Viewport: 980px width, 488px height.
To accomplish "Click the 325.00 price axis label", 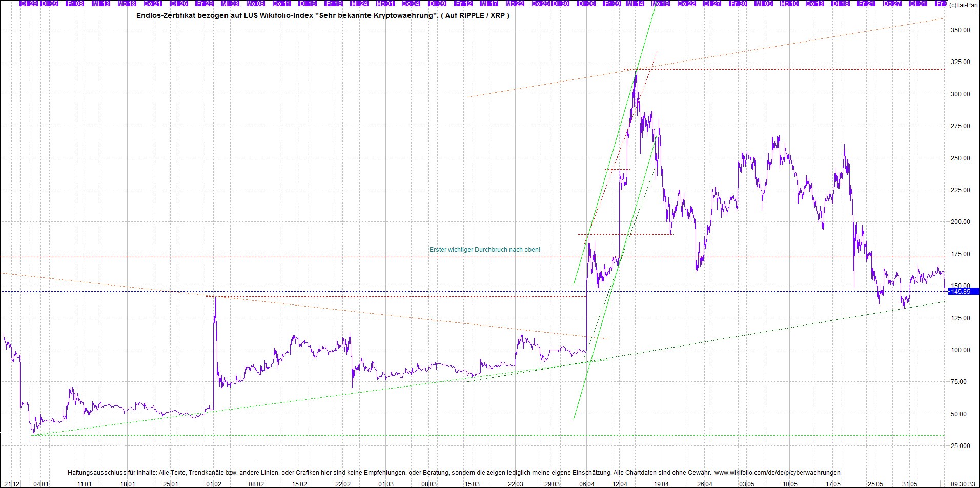I will tap(960, 62).
